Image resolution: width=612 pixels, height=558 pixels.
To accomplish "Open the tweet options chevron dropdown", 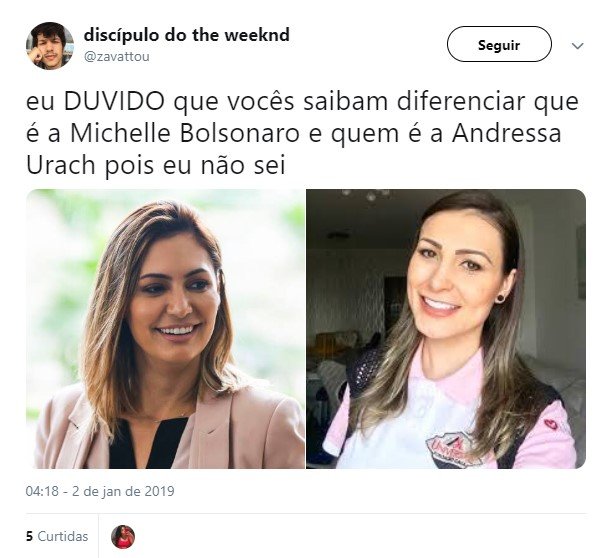I will 577,46.
